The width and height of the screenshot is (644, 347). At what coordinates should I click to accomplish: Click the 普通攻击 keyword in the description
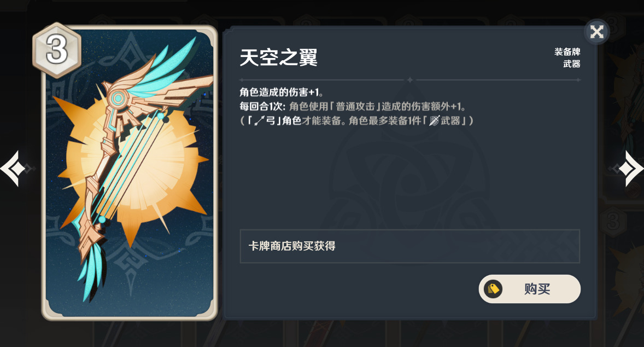(355, 107)
